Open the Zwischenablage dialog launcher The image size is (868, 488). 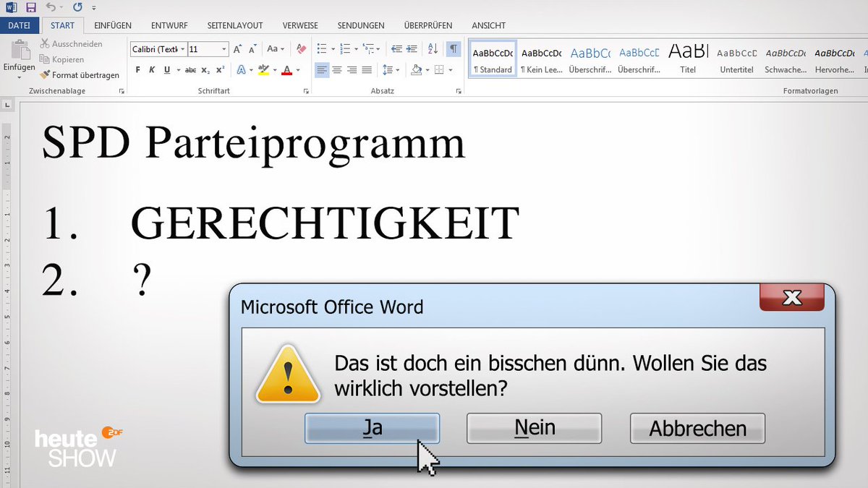click(121, 92)
